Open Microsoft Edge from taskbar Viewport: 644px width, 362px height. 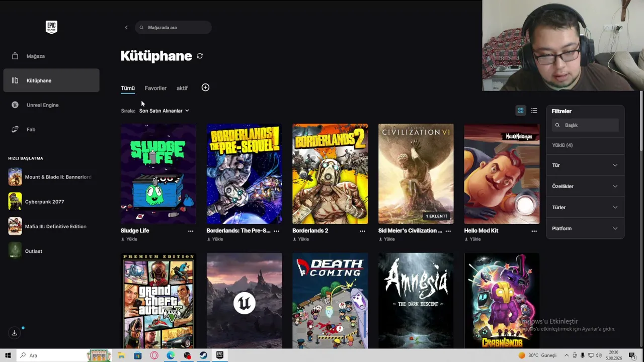point(171,355)
